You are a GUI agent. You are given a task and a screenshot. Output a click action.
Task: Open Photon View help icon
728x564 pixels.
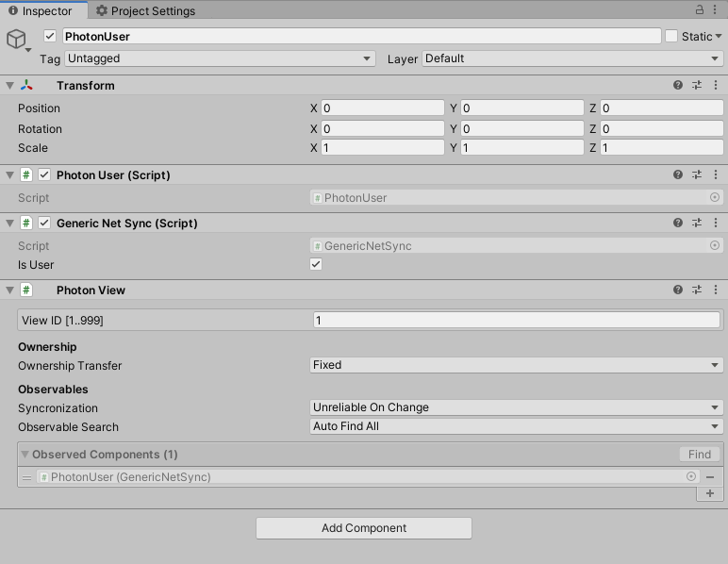click(x=678, y=290)
